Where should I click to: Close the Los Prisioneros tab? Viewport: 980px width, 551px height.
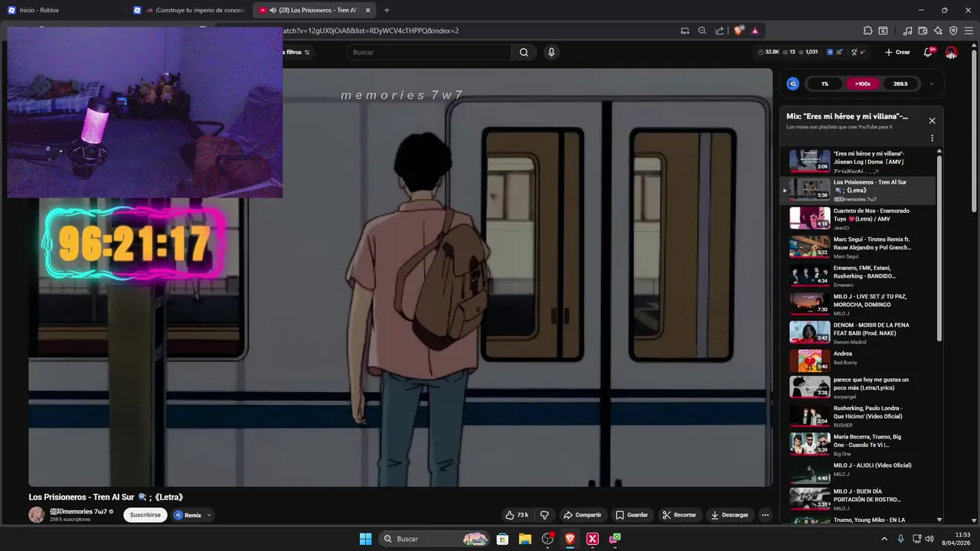368,10
